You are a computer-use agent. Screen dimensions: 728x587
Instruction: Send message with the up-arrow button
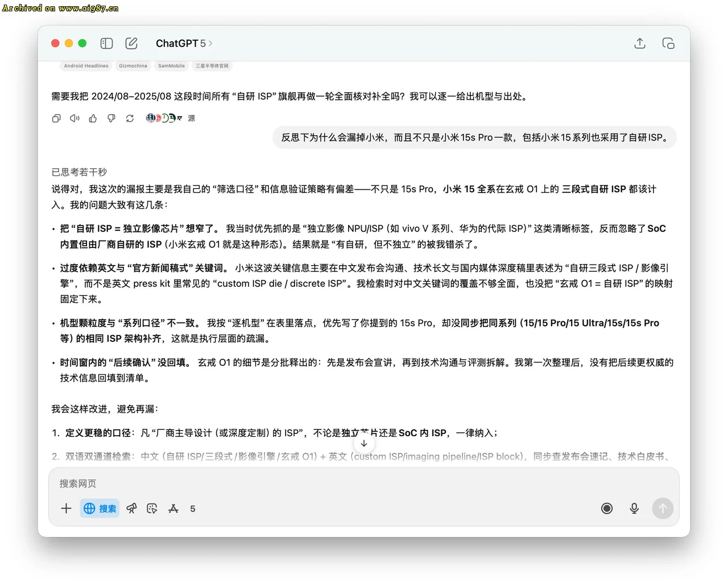pos(663,509)
